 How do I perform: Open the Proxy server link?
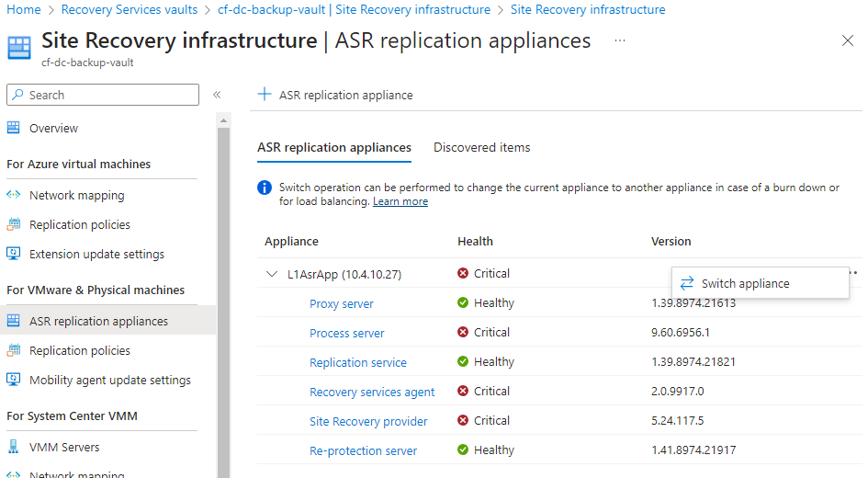click(342, 303)
